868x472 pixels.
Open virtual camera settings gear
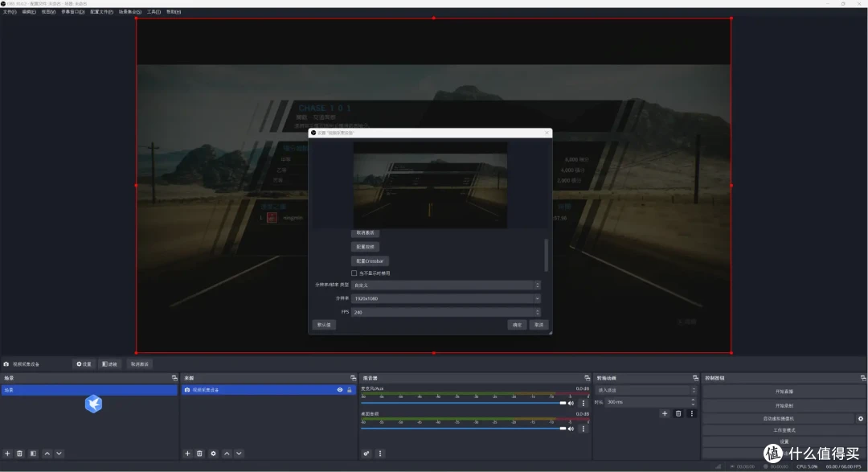pyautogui.click(x=860, y=419)
